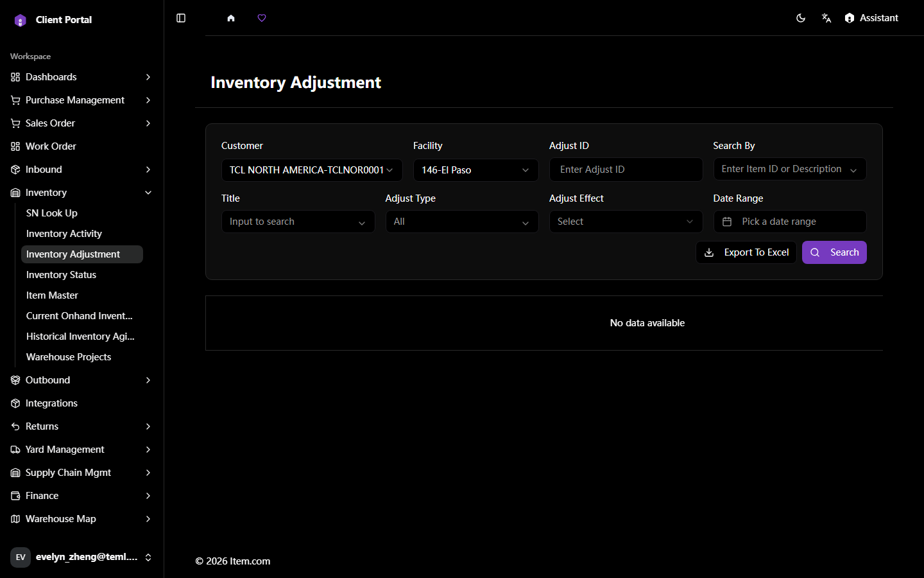Open the Adjust Type dropdown

(462, 222)
